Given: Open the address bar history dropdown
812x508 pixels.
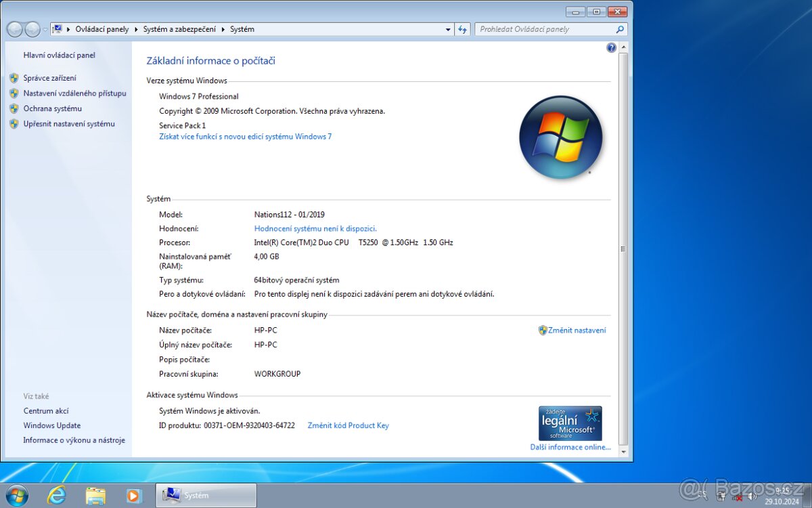Looking at the screenshot, I should (448, 30).
